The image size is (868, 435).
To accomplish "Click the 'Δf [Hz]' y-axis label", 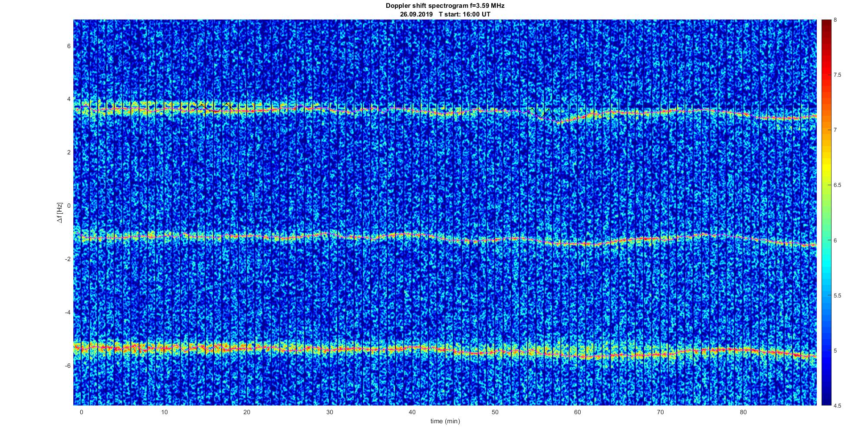I will tap(60, 213).
